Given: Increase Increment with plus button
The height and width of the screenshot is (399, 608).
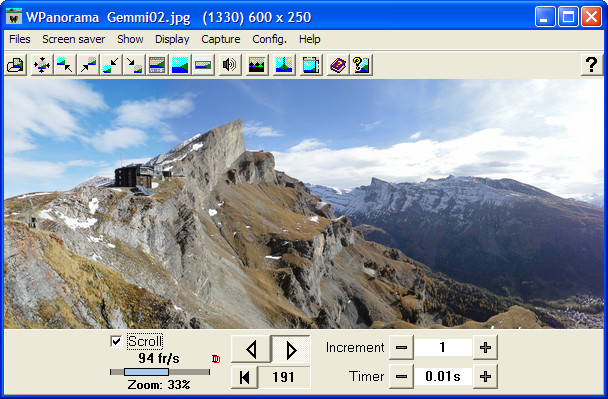Looking at the screenshot, I should point(485,347).
